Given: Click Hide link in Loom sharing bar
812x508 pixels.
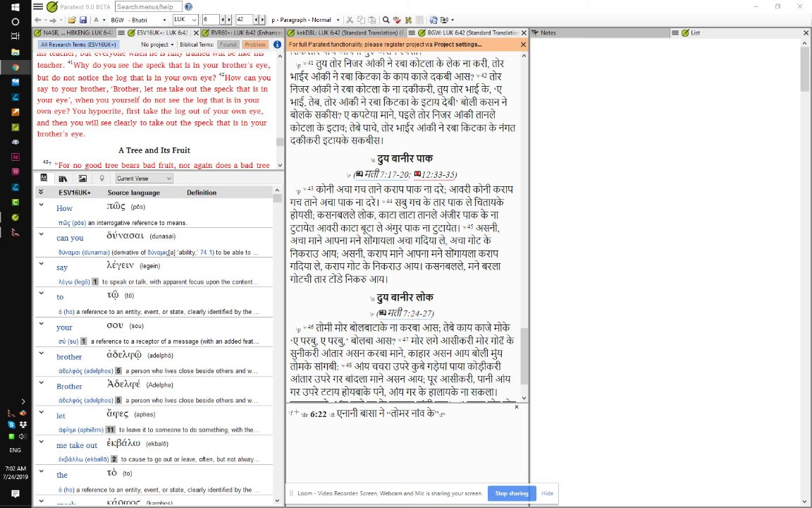Looking at the screenshot, I should tap(547, 493).
